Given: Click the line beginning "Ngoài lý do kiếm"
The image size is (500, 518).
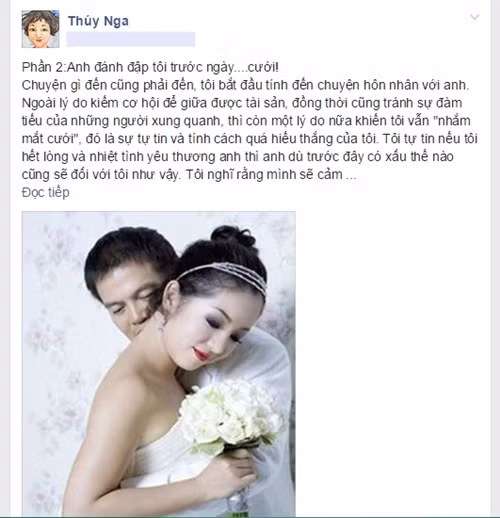Looking at the screenshot, I should tap(242, 103).
